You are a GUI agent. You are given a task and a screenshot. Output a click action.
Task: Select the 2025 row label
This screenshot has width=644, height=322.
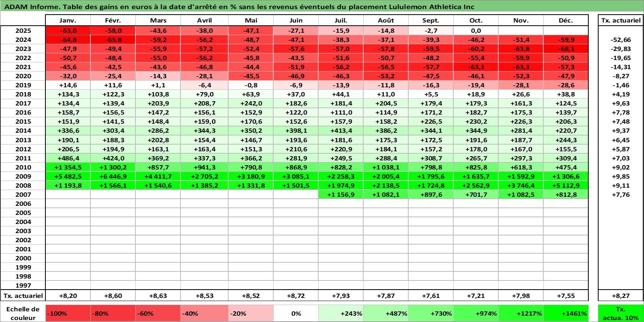coord(23,30)
